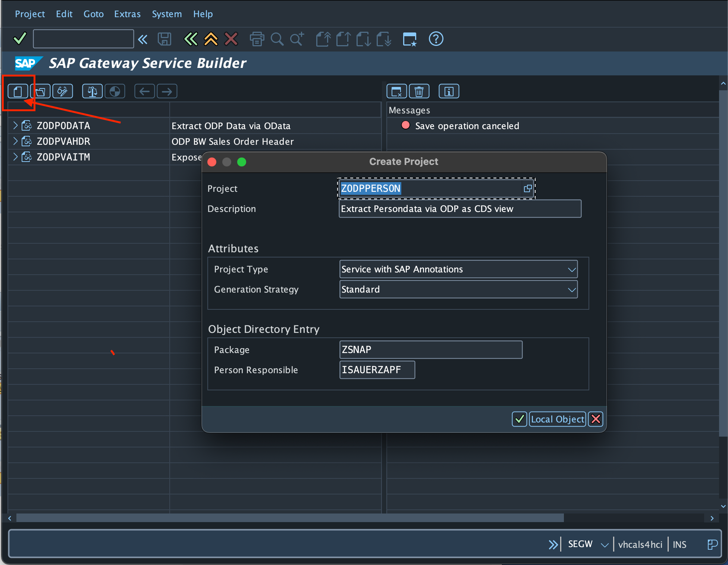Click the Help question mark icon
Screen dimensions: 728x565
436,39
